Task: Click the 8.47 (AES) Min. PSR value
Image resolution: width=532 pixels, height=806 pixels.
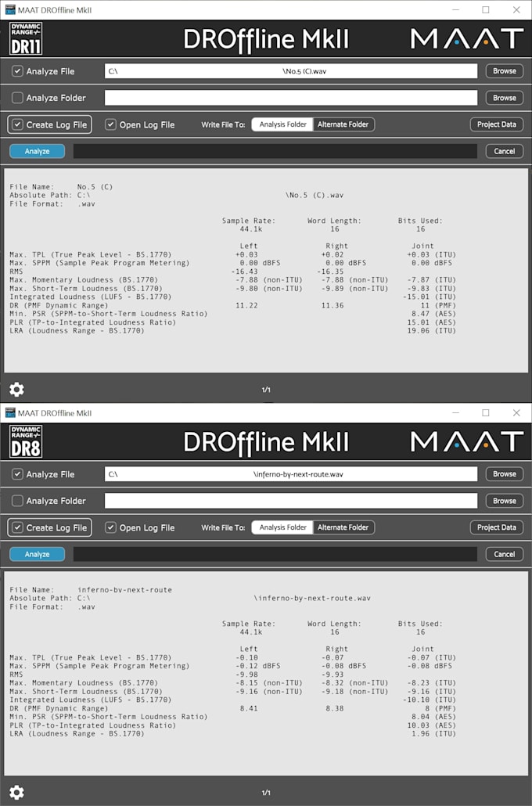Action: point(434,314)
